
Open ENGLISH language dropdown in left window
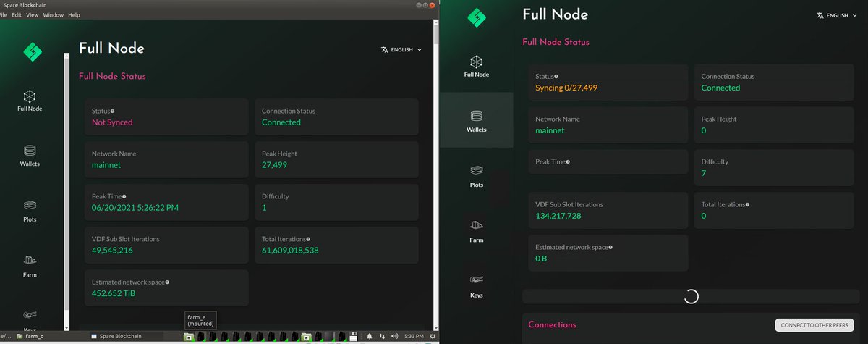(401, 50)
